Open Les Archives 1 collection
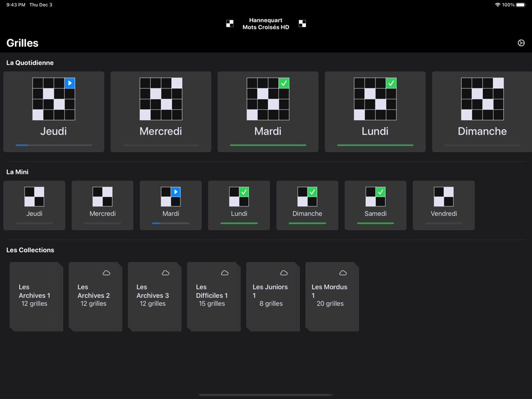This screenshot has height=399, width=532. [36, 296]
